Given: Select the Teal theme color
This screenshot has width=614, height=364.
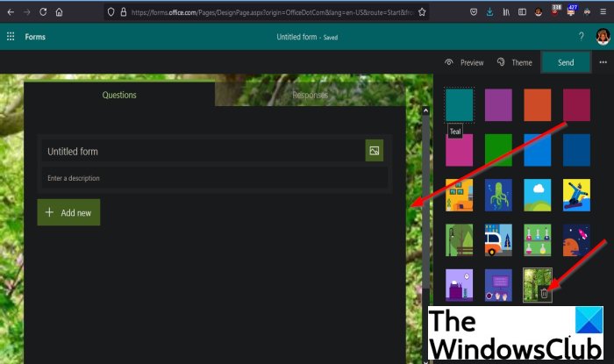Looking at the screenshot, I should click(x=459, y=105).
